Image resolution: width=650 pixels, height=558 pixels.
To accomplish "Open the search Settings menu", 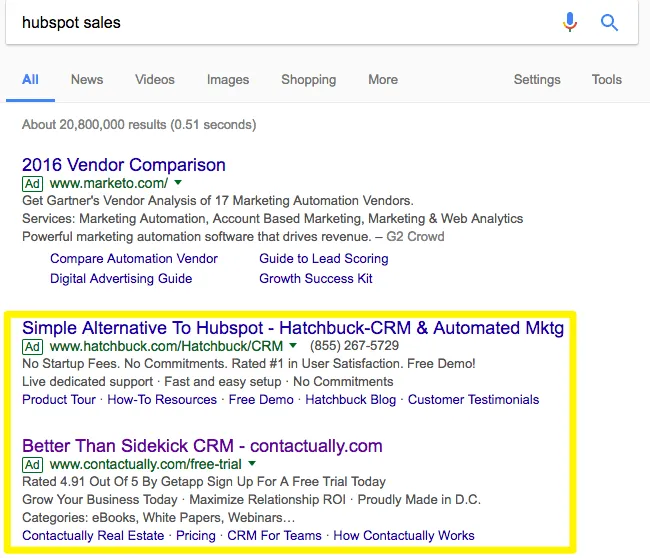I will (537, 80).
